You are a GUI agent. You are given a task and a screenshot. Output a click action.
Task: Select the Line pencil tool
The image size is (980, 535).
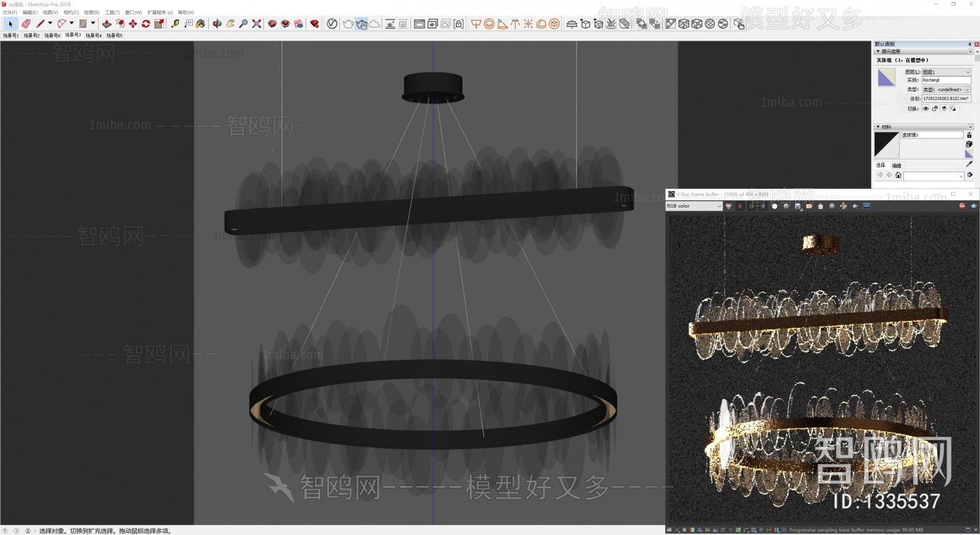coord(40,24)
